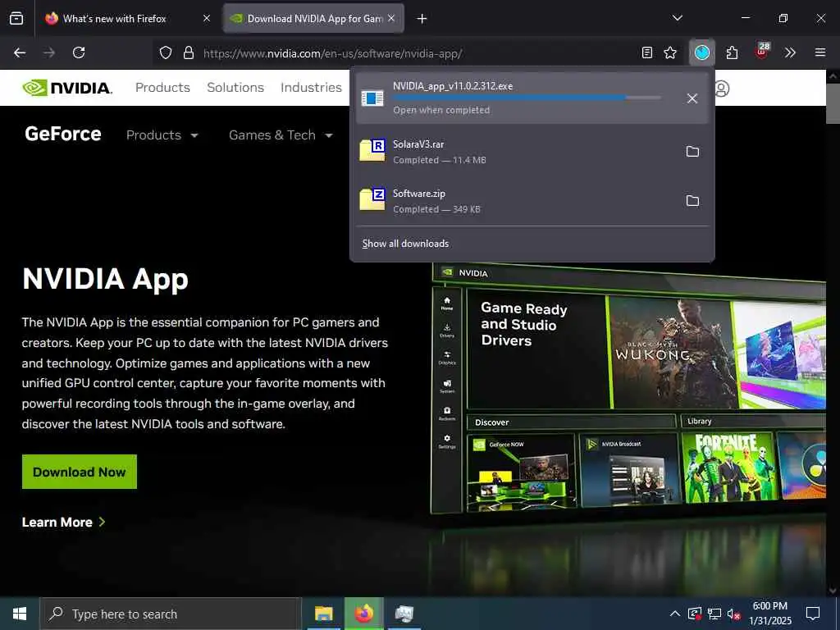
Task: Click the muted volume tray icon
Action: (734, 614)
